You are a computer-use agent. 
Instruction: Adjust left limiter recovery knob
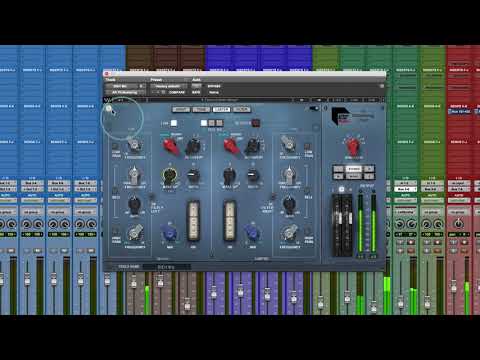click(x=193, y=146)
